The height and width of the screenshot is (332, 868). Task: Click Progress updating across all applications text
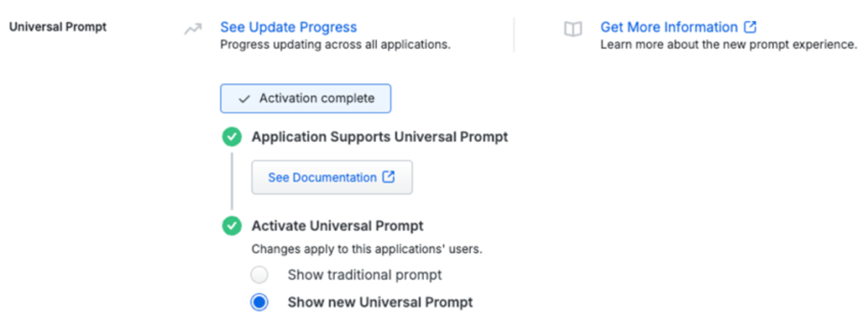coord(335,45)
